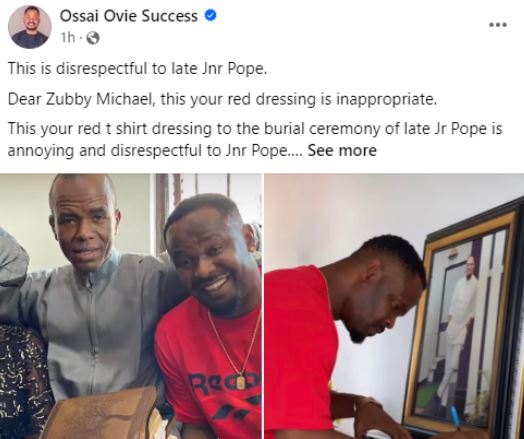Click the blue verified badge
The image size is (524, 439).
pos(210,15)
